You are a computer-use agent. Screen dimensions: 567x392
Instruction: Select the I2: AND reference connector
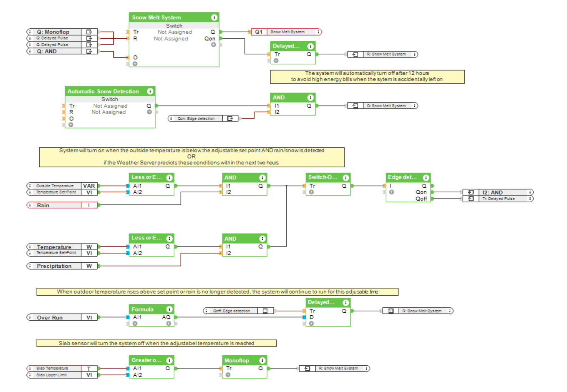point(498,192)
